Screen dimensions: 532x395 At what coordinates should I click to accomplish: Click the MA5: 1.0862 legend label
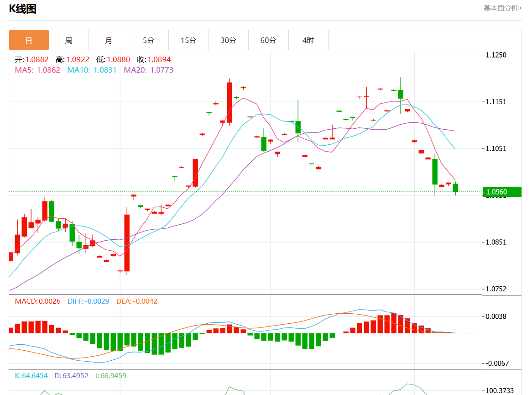[x=38, y=70]
